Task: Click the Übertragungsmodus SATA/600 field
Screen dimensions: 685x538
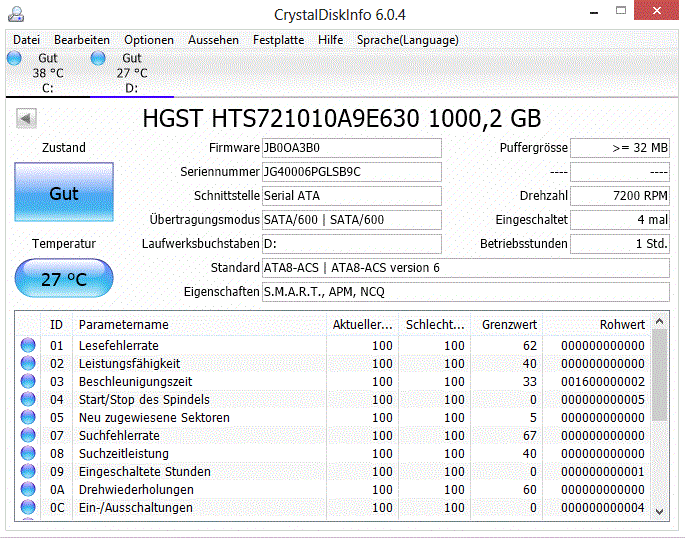Action: click(352, 220)
